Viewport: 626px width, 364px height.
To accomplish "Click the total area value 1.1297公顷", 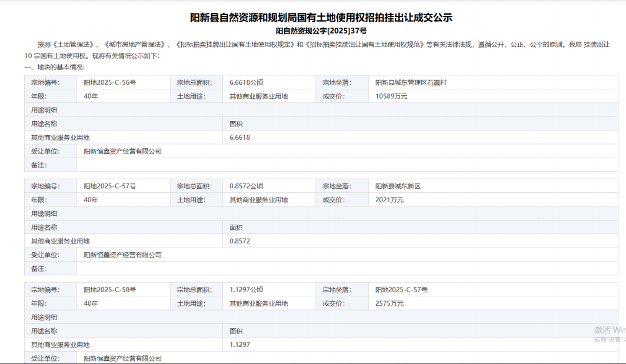I will (x=246, y=289).
